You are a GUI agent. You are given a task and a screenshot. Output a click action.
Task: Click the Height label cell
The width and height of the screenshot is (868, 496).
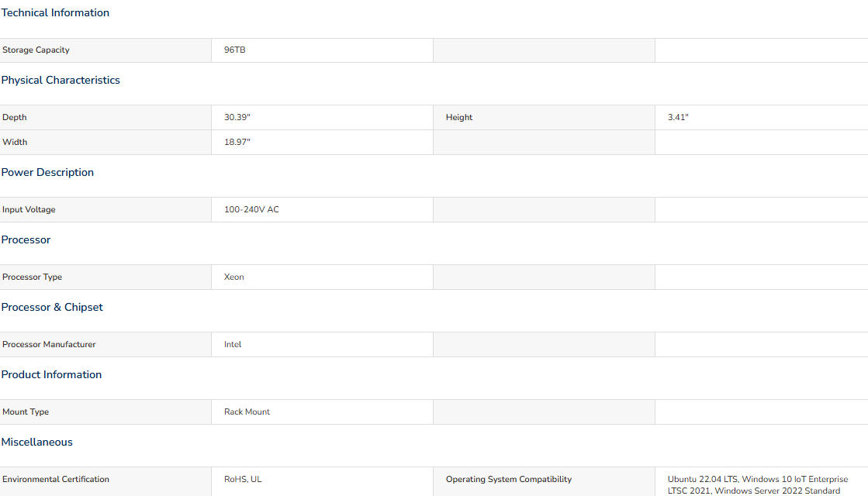click(x=545, y=118)
